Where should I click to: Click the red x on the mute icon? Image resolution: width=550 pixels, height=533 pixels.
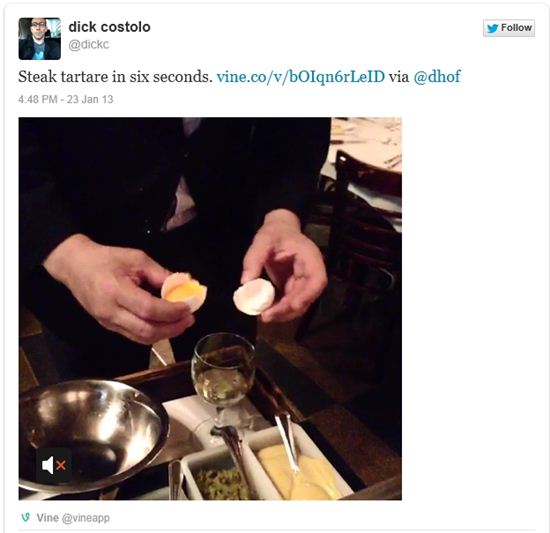tap(61, 466)
